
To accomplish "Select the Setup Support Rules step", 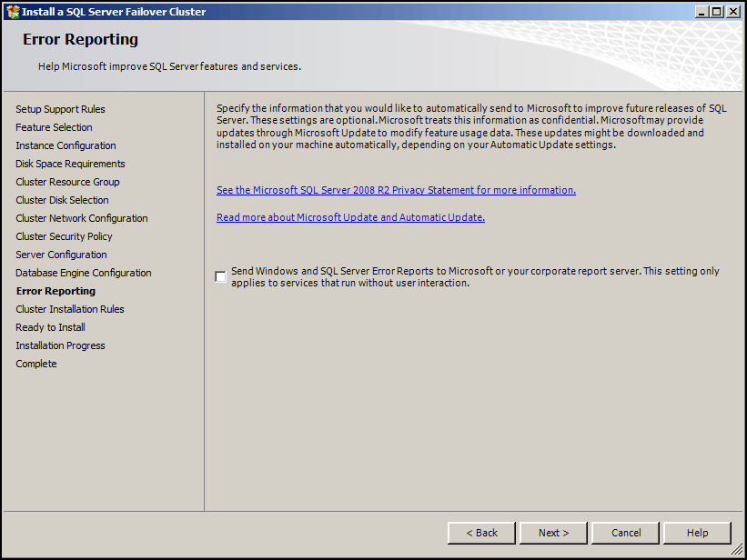I will pyautogui.click(x=60, y=109).
